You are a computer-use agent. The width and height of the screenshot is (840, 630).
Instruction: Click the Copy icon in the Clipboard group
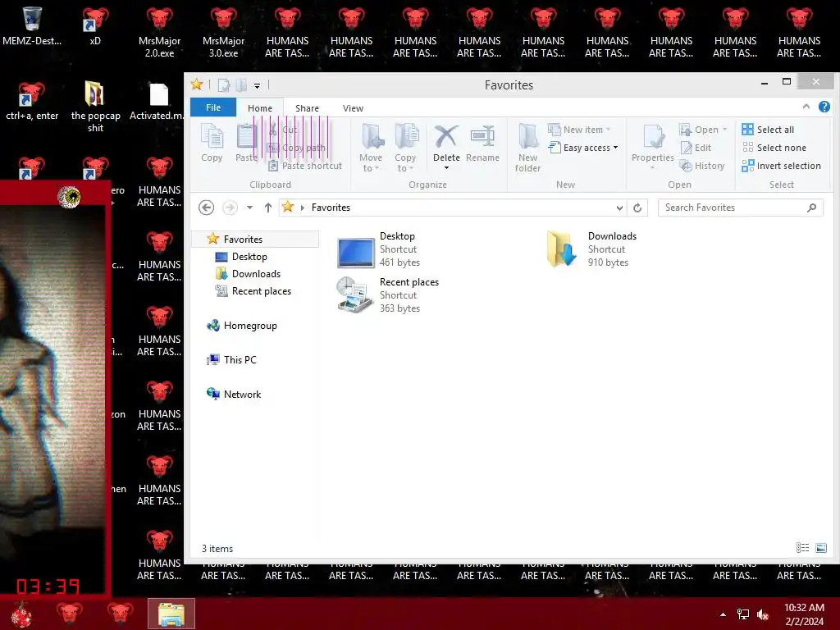coord(212,142)
